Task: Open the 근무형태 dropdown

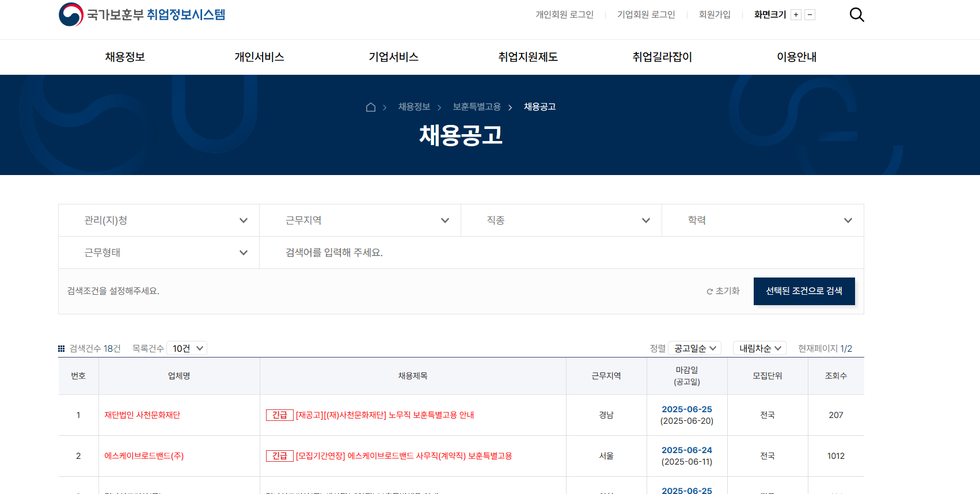Action: (159, 253)
